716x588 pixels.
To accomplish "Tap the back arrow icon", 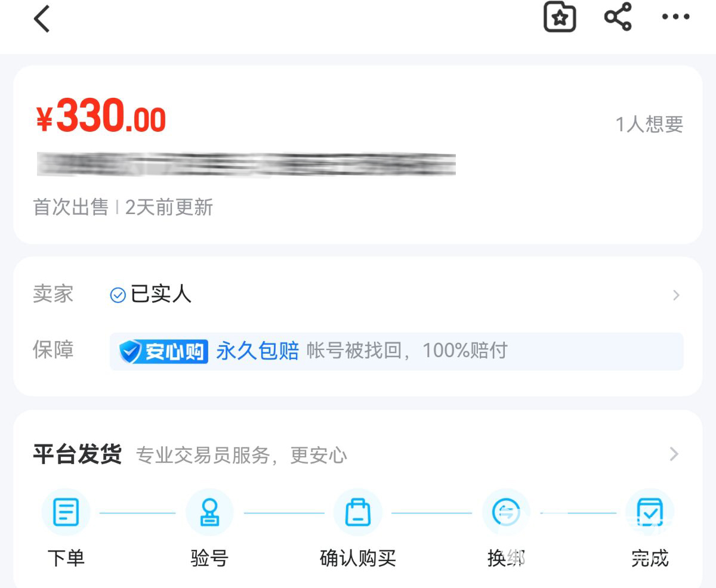I will (42, 18).
